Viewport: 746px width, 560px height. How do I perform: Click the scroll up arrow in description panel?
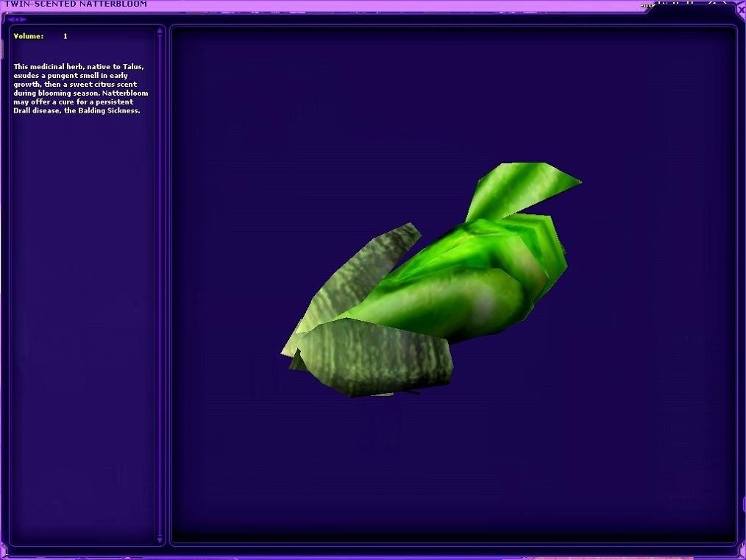[160, 32]
